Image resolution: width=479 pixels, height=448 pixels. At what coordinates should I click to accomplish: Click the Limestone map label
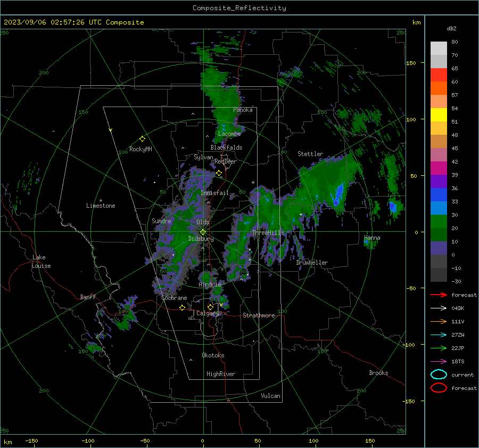tap(101, 206)
